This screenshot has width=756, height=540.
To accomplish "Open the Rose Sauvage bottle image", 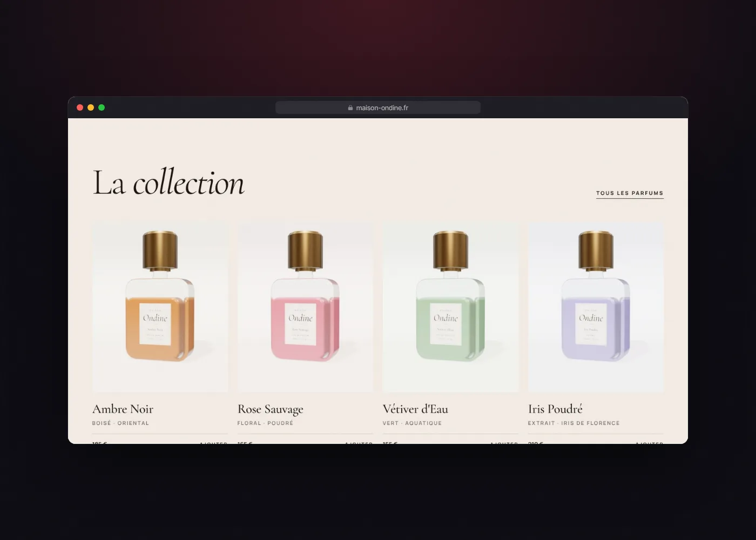I will click(305, 307).
